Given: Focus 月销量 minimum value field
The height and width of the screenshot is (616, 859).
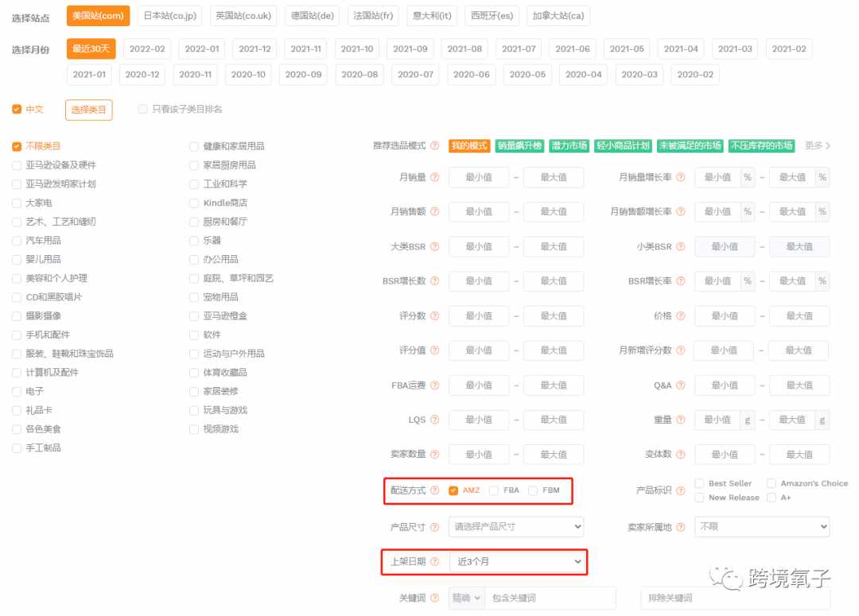Looking at the screenshot, I should point(479,177).
